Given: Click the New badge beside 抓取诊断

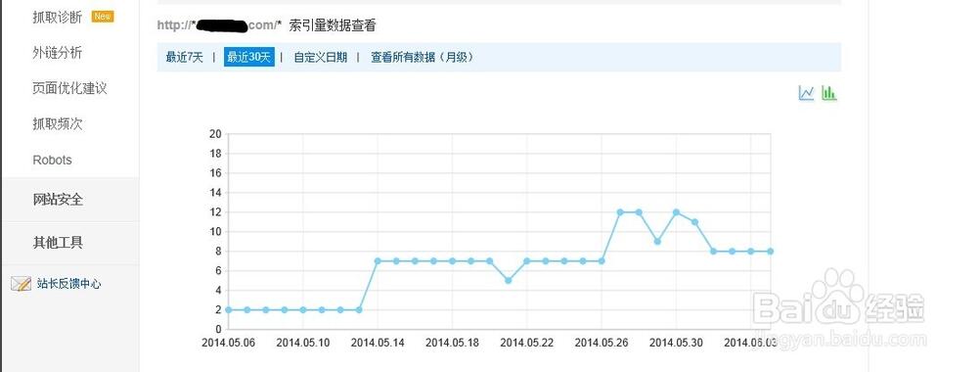Looking at the screenshot, I should click(103, 17).
